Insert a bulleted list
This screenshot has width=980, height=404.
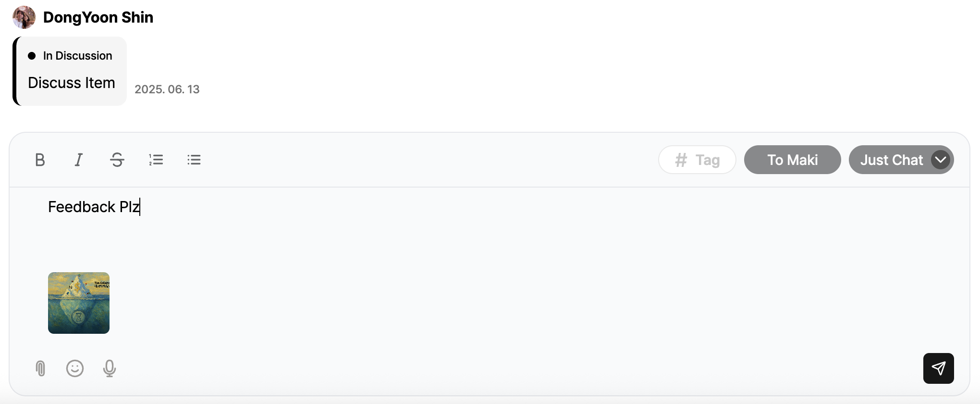pos(194,160)
